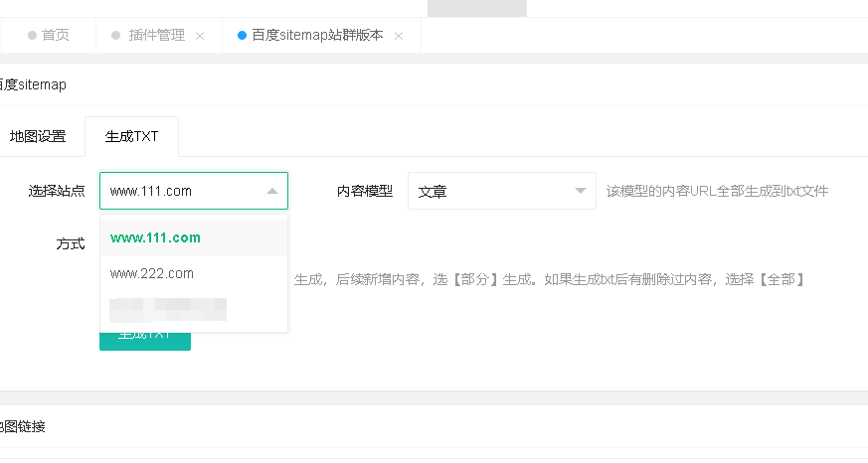Click the blue dot on the sitemap tab
Viewport: 868px width, 463px height.
(x=242, y=36)
